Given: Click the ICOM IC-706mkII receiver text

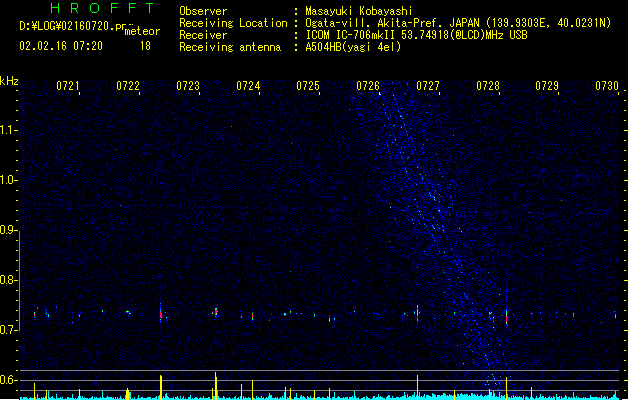Looking at the screenshot, I should coord(416,35).
